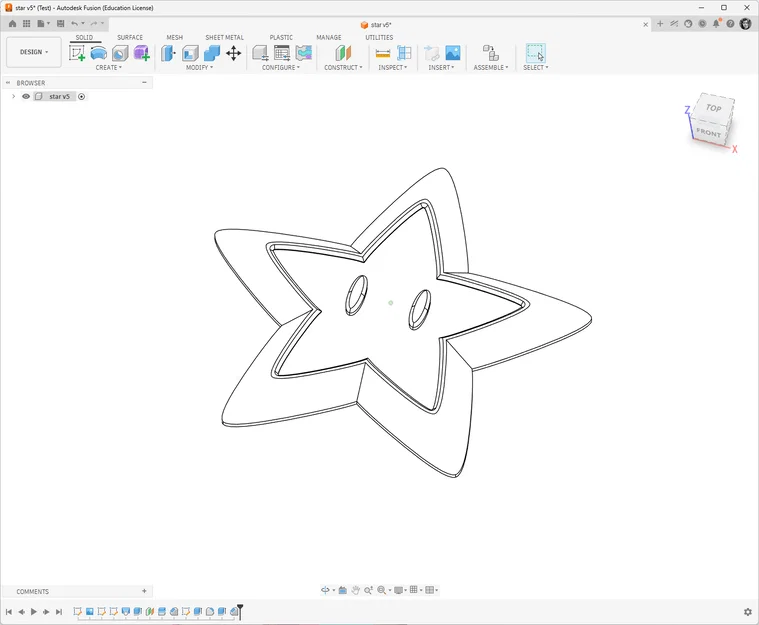This screenshot has width=759, height=625.
Task: Collapse the Browser panel with minus button
Action: tap(144, 82)
